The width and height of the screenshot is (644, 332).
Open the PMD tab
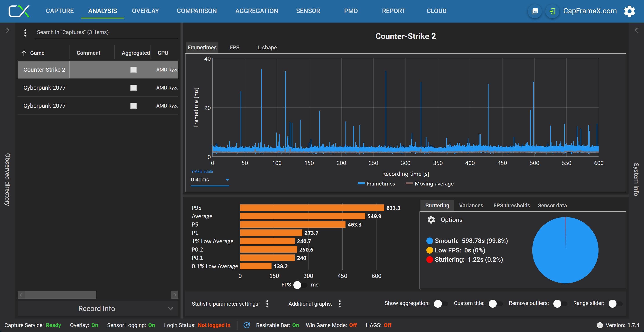coord(351,11)
